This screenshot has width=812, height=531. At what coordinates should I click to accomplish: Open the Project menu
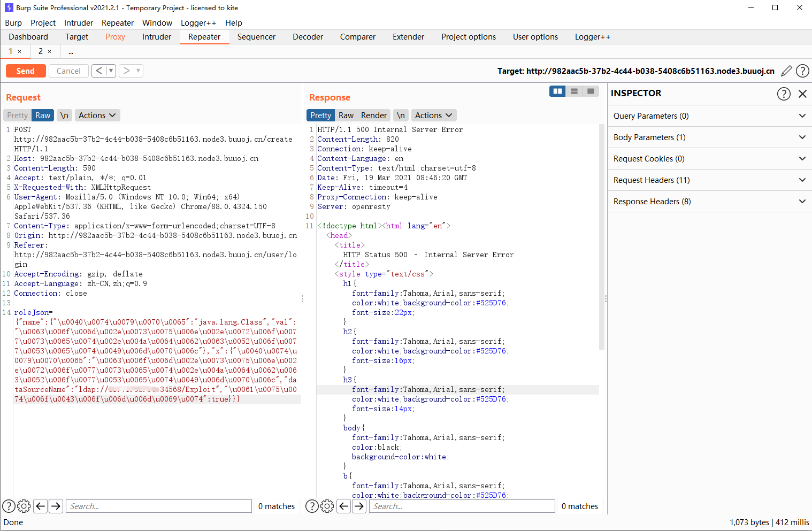point(43,23)
